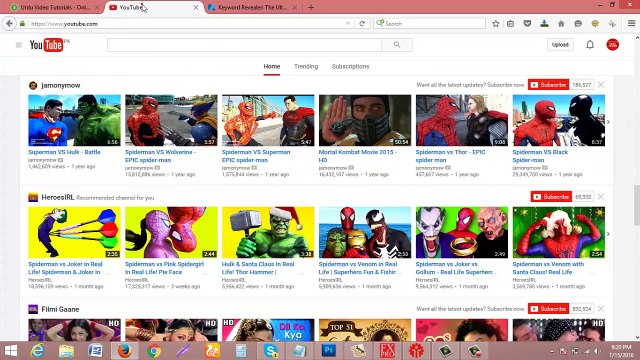Click the Firefox search box
Screen dimensions: 640x360
tap(429, 24)
